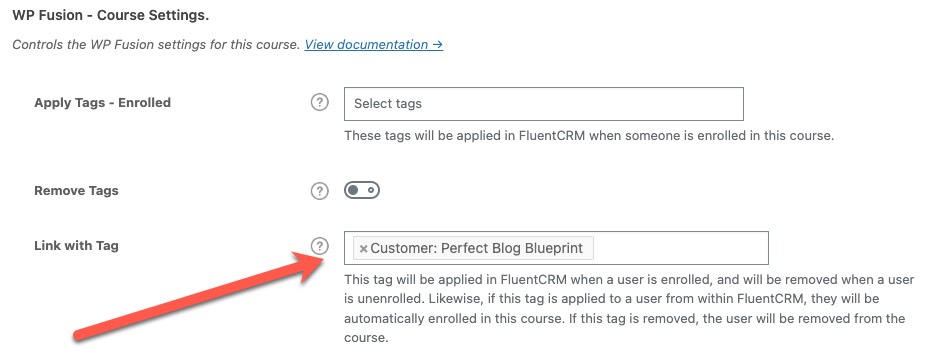Remove the Customer: Perfect Blog Blueprint tag
Image resolution: width=943 pixels, height=361 pixels.
click(363, 248)
